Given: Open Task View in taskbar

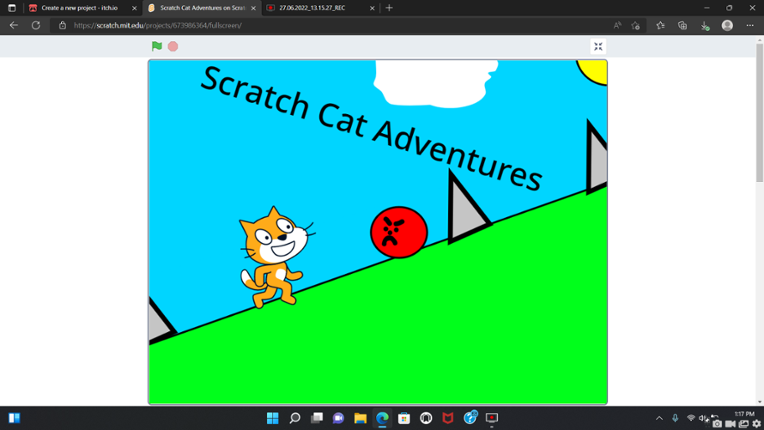Looking at the screenshot, I should tap(317, 418).
